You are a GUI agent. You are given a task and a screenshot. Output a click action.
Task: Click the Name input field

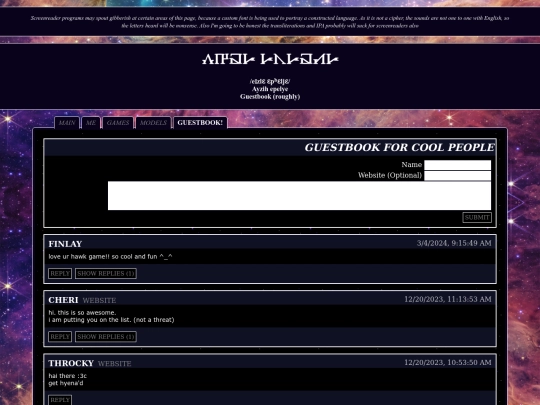pyautogui.click(x=457, y=165)
